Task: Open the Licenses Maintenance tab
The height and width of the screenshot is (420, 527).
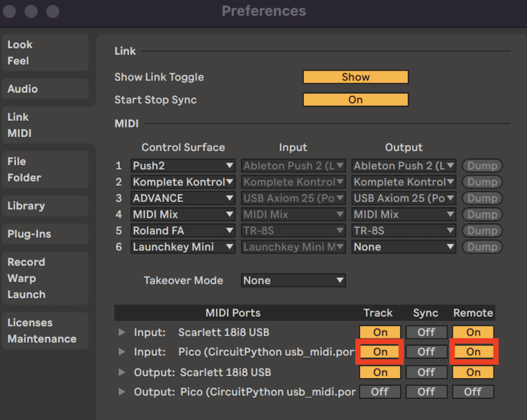Action: coord(45,331)
